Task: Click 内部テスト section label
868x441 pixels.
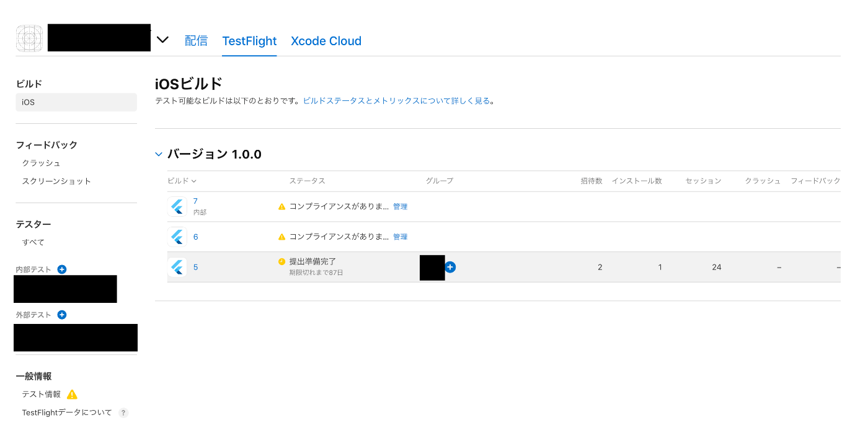Action: tap(33, 269)
